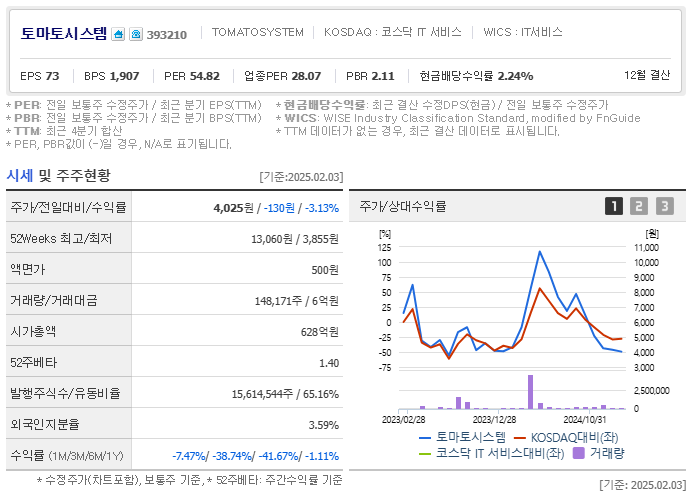688x494 pixels.
Task: Select the EPS 73 value
Action: [x=39, y=76]
